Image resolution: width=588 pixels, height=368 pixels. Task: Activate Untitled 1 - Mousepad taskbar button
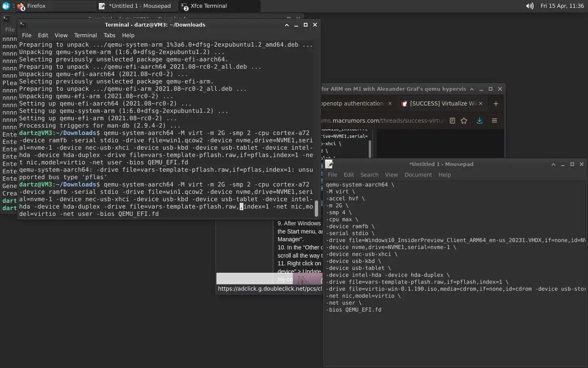tap(137, 6)
